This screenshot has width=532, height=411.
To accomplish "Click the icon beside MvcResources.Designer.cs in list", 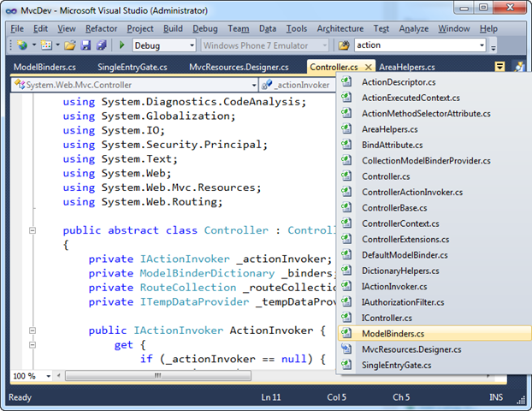I will pos(346,348).
